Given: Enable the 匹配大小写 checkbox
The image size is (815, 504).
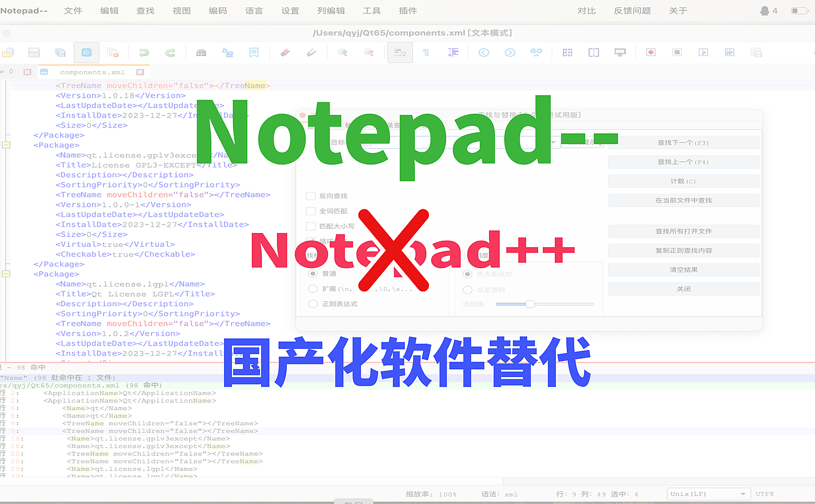Looking at the screenshot, I should (310, 226).
